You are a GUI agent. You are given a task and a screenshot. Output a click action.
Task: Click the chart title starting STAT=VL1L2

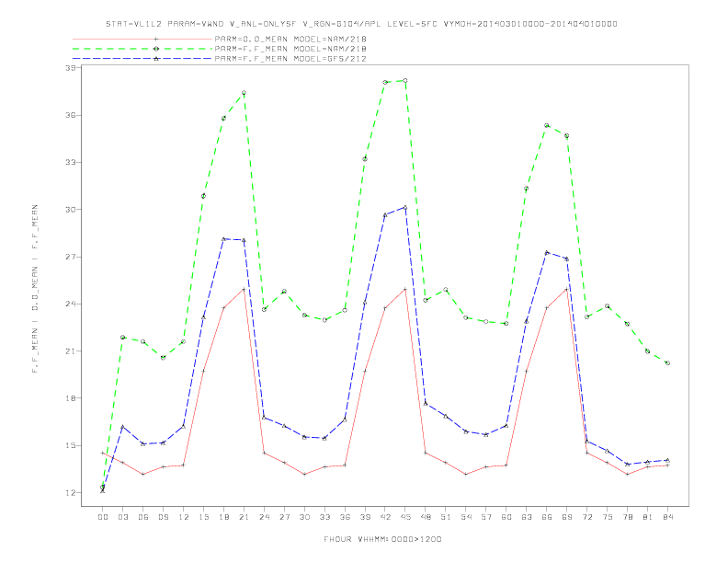coord(361,24)
